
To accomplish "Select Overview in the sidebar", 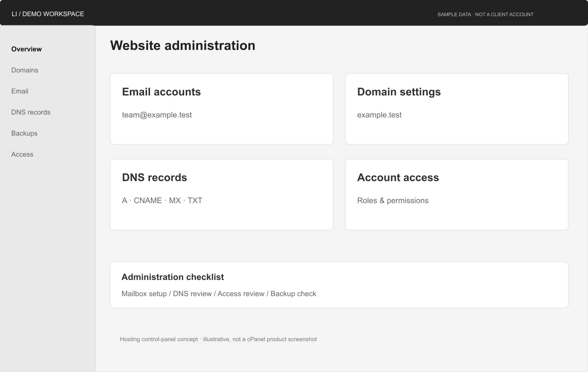I will pyautogui.click(x=26, y=49).
